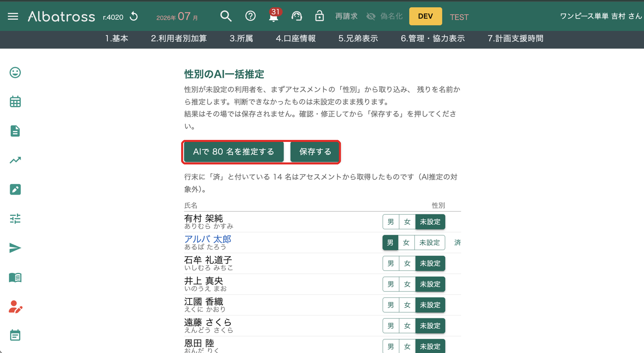Click the TEST label in header
Screen dimensions: 644x353
click(459, 17)
